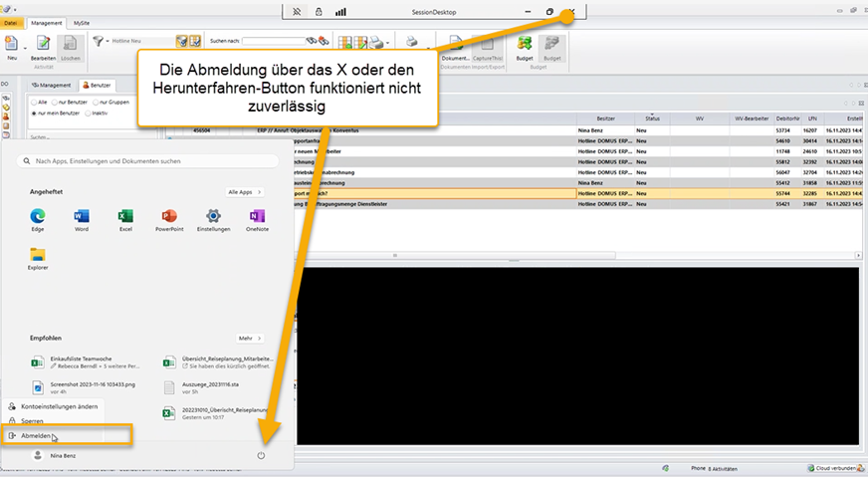The height and width of the screenshot is (477, 868).
Task: Launch Excel from pinned apps
Action: pos(125,219)
